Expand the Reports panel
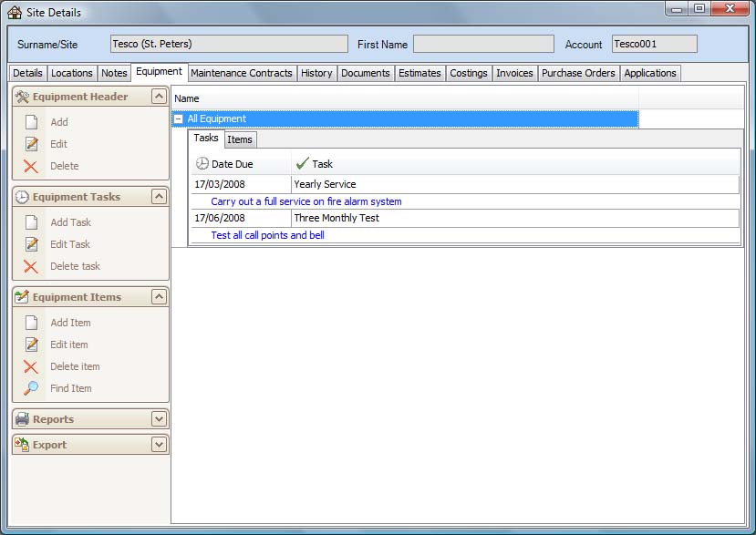This screenshot has height=535, width=756. coord(159,419)
